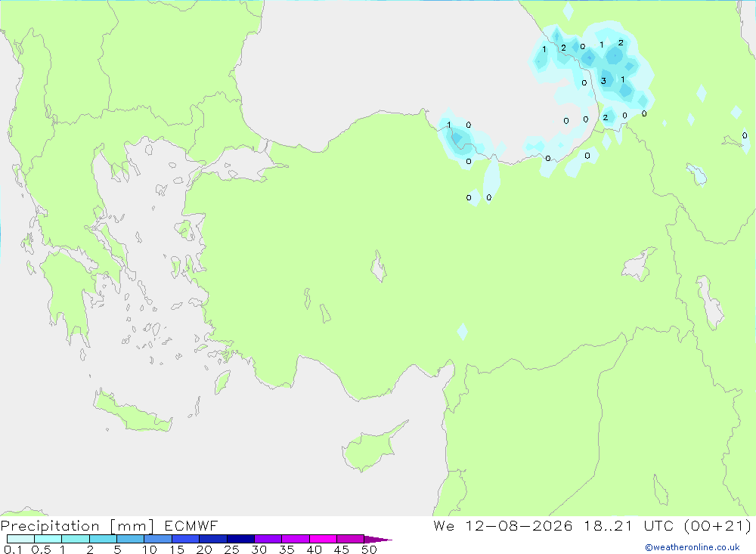The image size is (756, 554).
Task: Click the legend swatch between 2 and 5
Action: coord(103,539)
